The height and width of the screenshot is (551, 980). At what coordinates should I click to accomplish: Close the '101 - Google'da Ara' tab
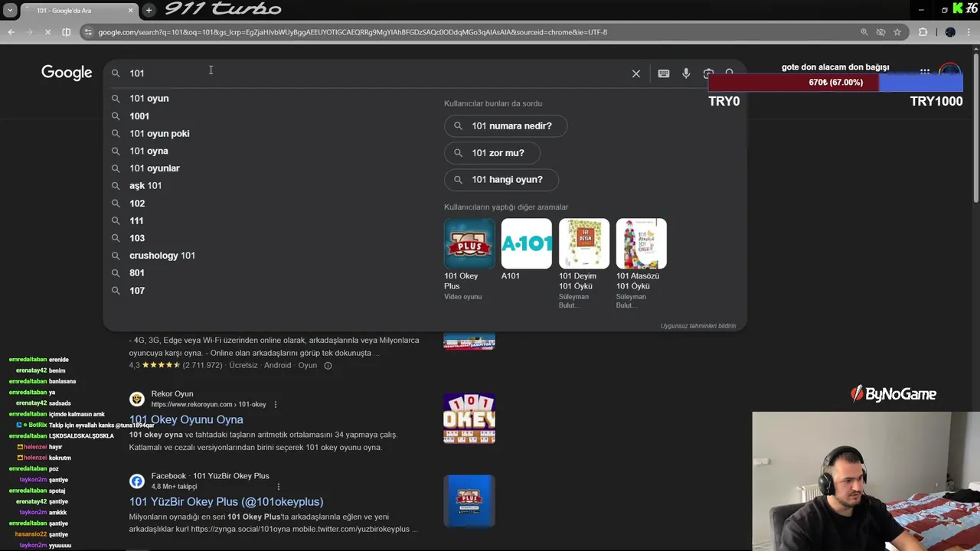(130, 10)
